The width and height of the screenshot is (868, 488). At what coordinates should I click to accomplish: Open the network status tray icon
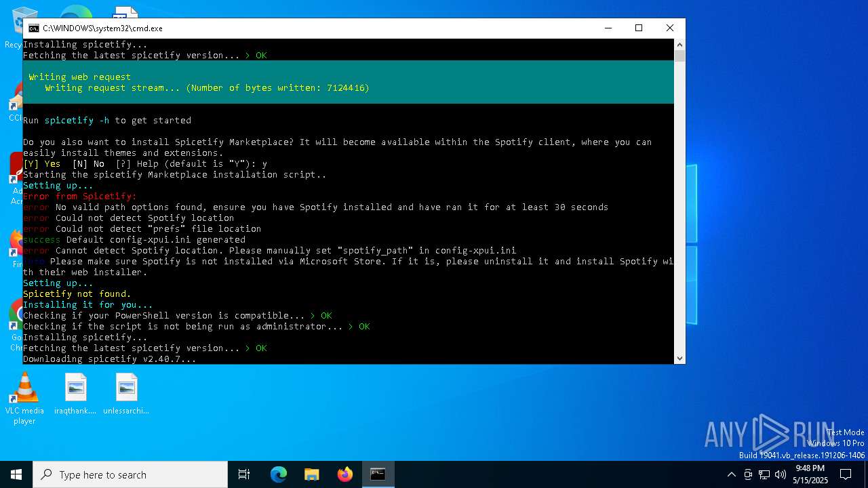pos(764,474)
